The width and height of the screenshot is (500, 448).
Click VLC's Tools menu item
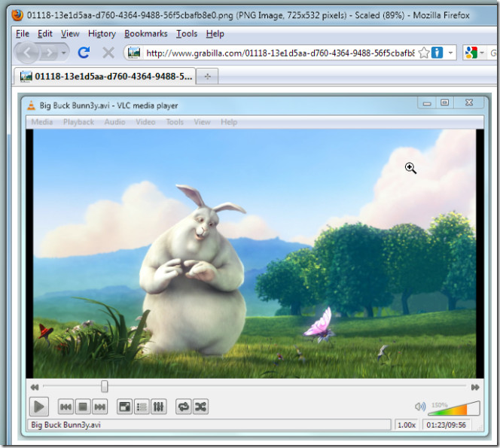[x=175, y=122]
